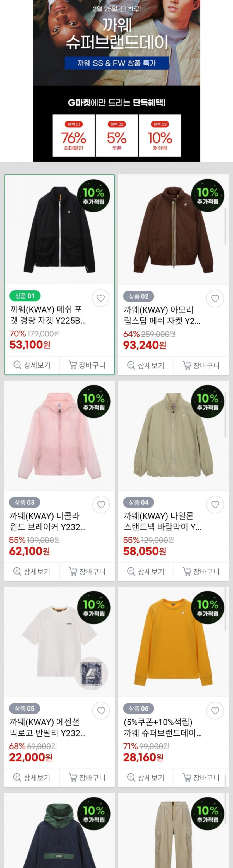Select the 76% 최대할인 benefit box
Screen dimensions: 233x868
74,135
